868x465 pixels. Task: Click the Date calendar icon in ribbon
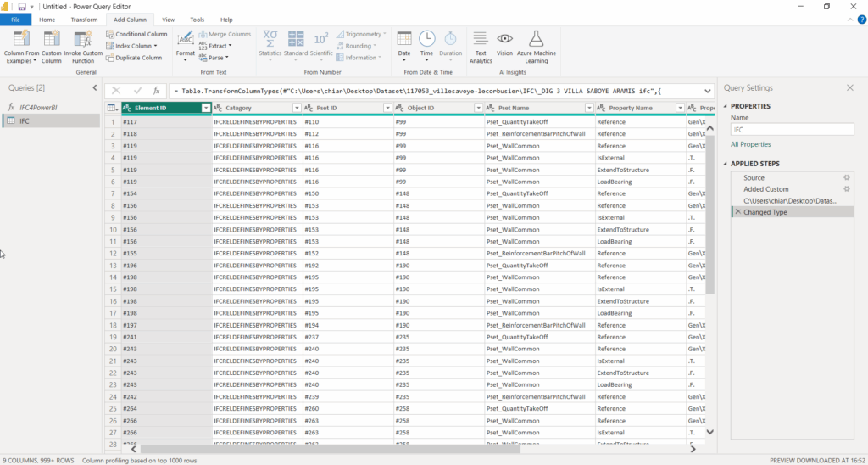pyautogui.click(x=404, y=39)
